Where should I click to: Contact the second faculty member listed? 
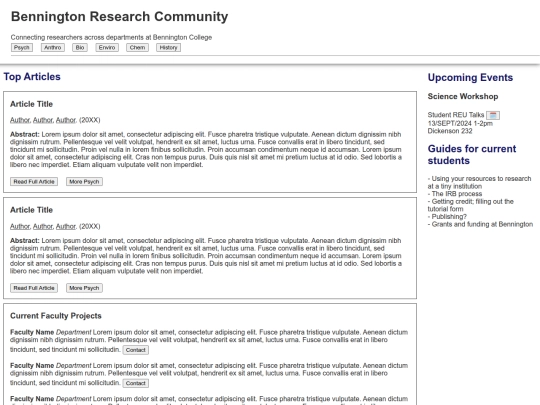pyautogui.click(x=136, y=383)
